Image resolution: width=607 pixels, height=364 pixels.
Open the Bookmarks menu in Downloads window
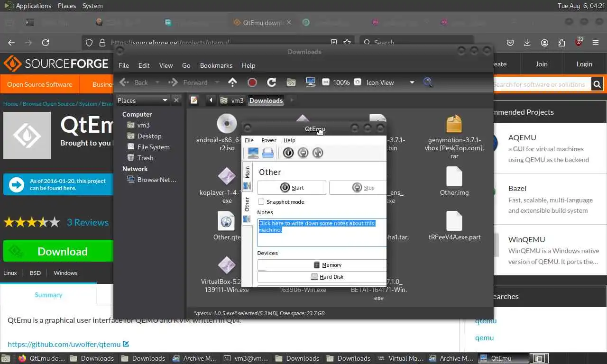tap(216, 65)
